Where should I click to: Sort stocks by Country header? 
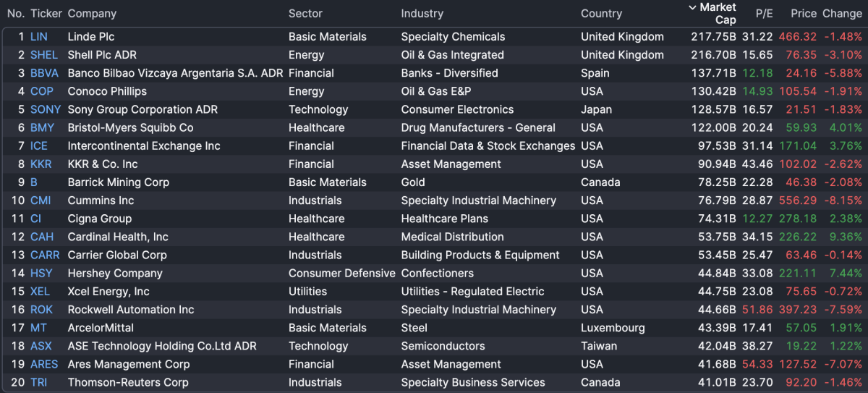[601, 14]
